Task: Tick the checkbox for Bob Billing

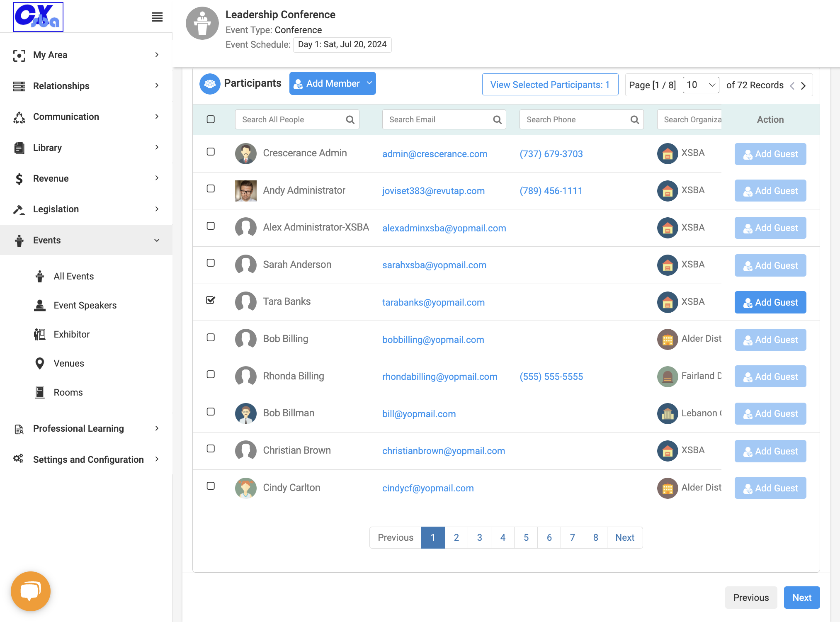Action: coord(211,338)
